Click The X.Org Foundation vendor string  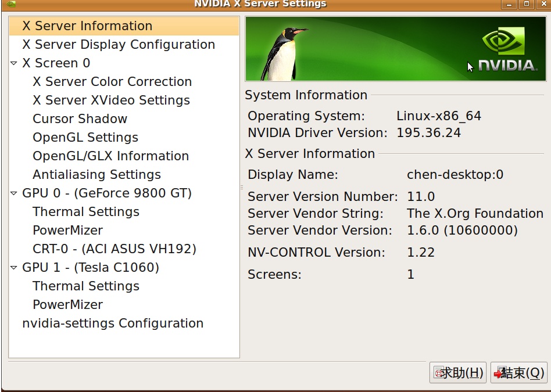475,214
